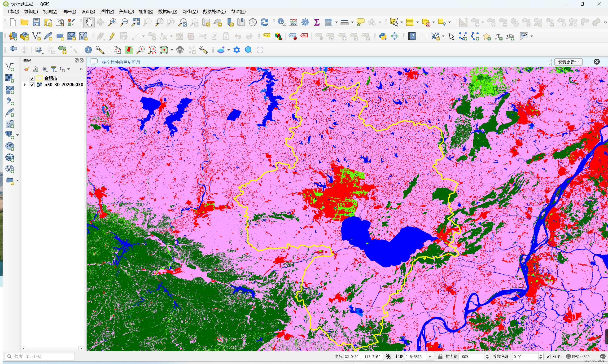Open the 矢量(O) menu
Viewport: 608px width, 364px height.
coord(127,12)
